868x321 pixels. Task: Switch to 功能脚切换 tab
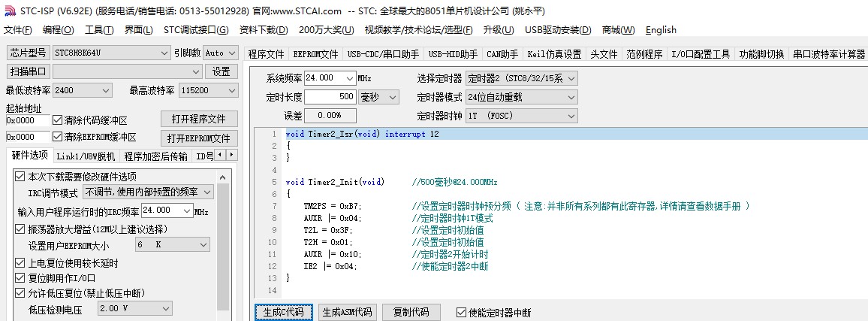[x=761, y=54]
